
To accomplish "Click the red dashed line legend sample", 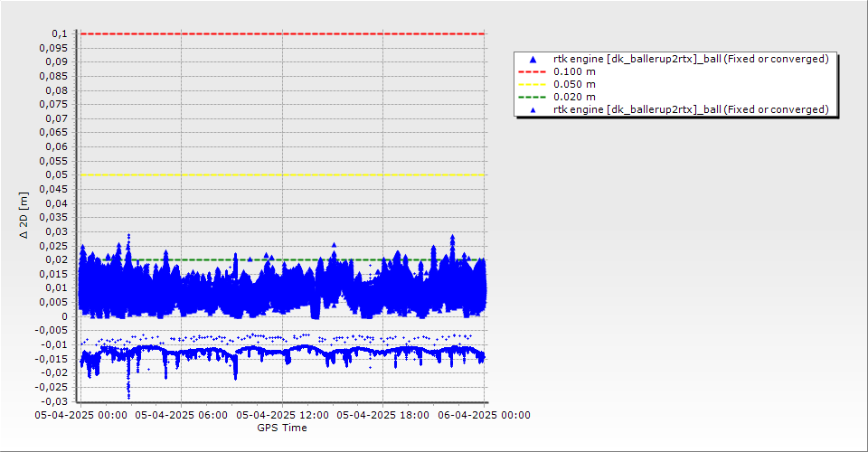I will click(x=532, y=72).
